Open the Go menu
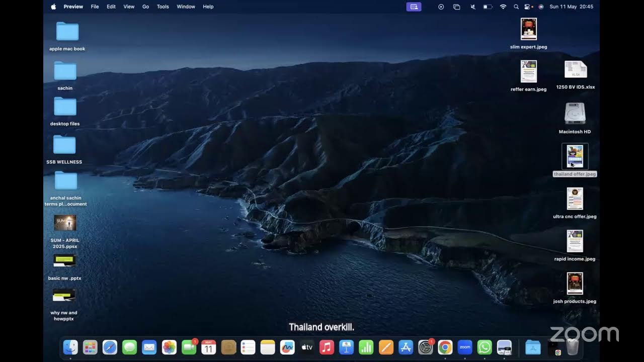This screenshot has width=644, height=362. click(x=145, y=7)
